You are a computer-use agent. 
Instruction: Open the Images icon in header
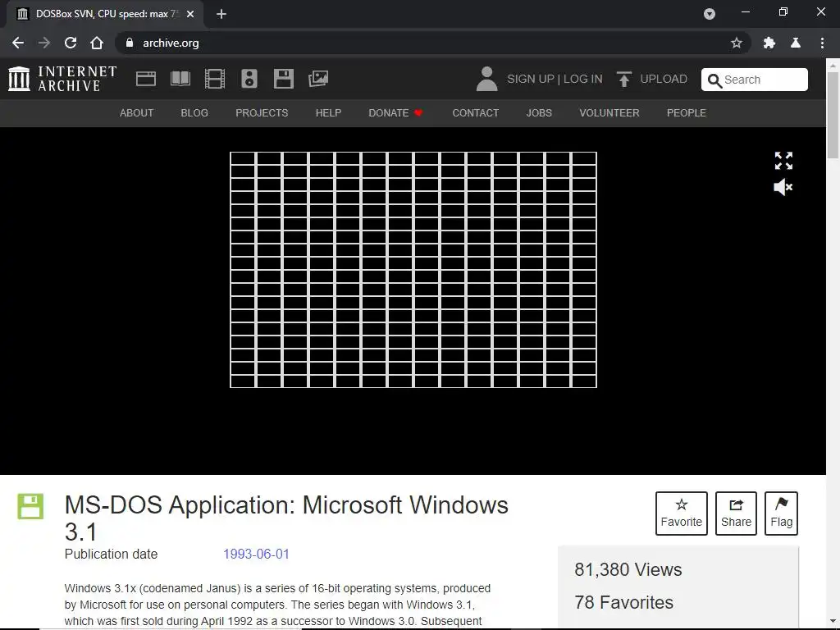pyautogui.click(x=318, y=79)
